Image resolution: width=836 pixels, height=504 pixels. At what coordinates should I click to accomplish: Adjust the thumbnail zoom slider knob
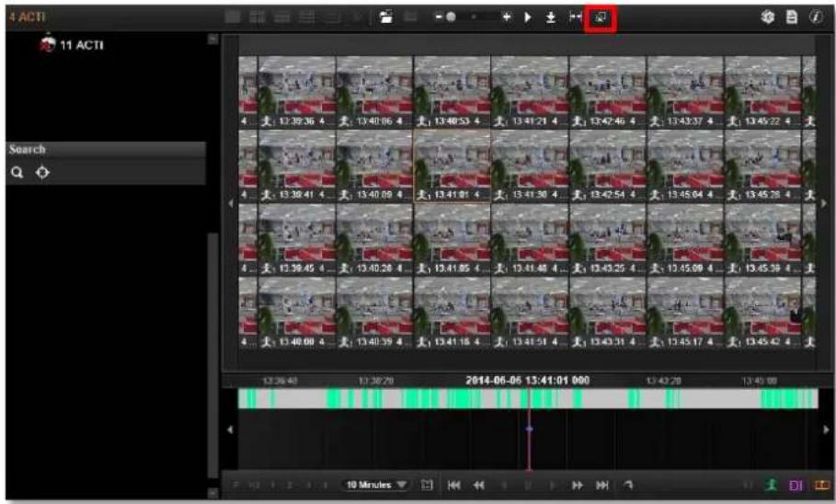(451, 17)
